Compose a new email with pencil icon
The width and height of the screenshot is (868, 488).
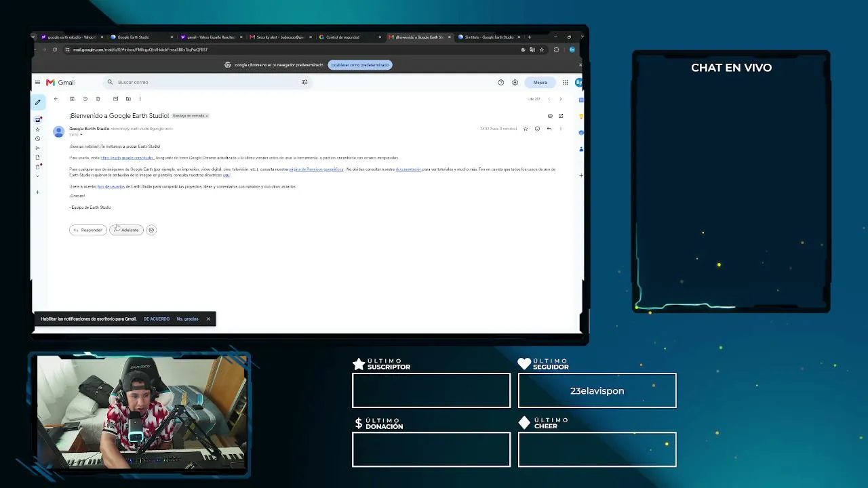[38, 102]
